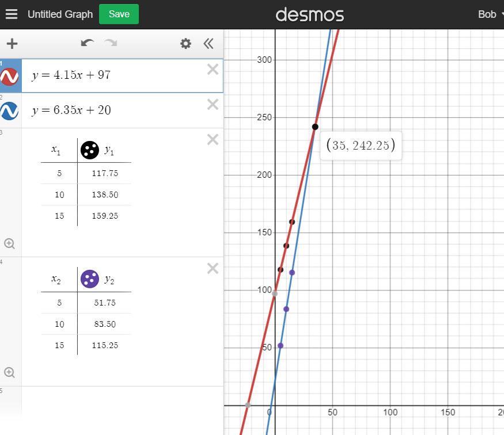Viewport: 504px width, 435px height.
Task: Click the black data point at x=15
Action: click(x=292, y=222)
